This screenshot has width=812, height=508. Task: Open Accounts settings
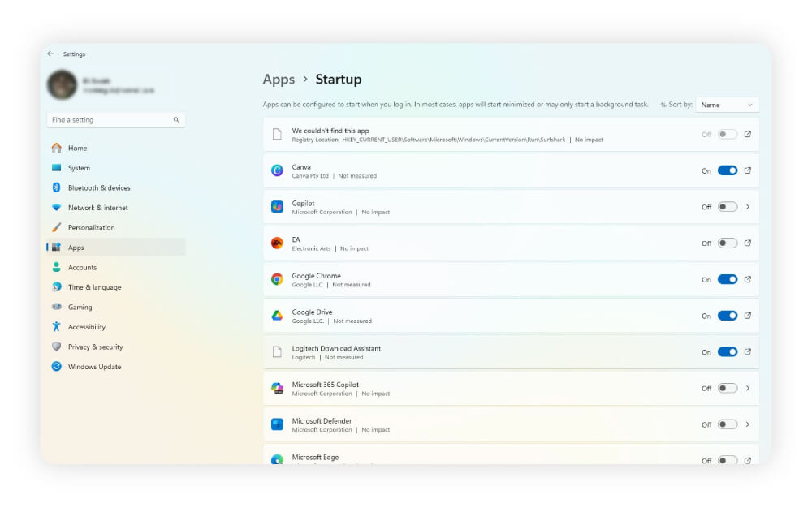pyautogui.click(x=116, y=268)
